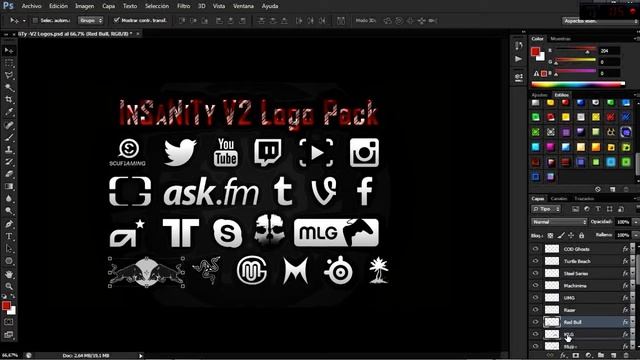Open the Actions panel play icon
640x360 pixels.
coord(518,59)
